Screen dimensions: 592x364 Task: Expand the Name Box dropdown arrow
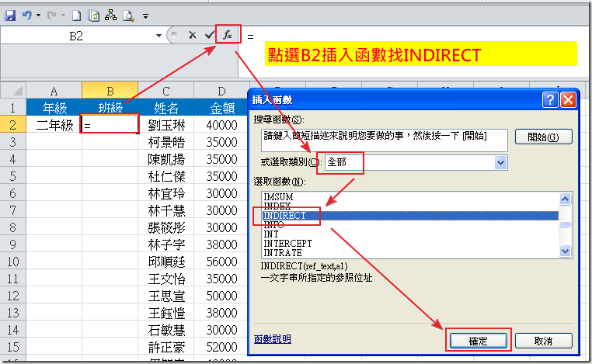(158, 36)
